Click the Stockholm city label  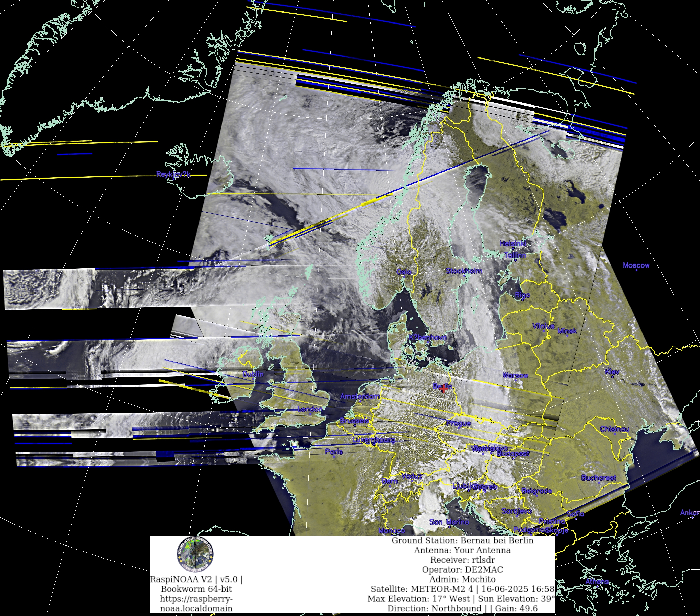pos(464,271)
